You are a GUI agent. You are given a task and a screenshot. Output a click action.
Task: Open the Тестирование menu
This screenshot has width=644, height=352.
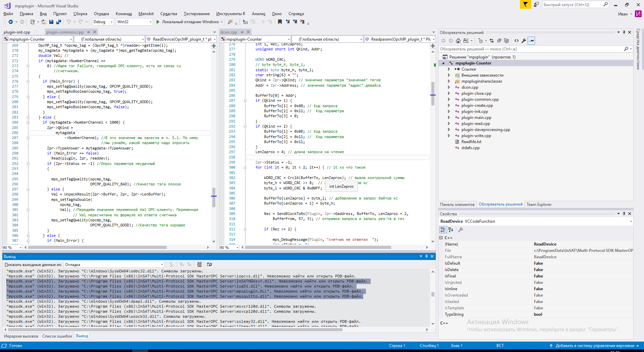click(x=197, y=14)
